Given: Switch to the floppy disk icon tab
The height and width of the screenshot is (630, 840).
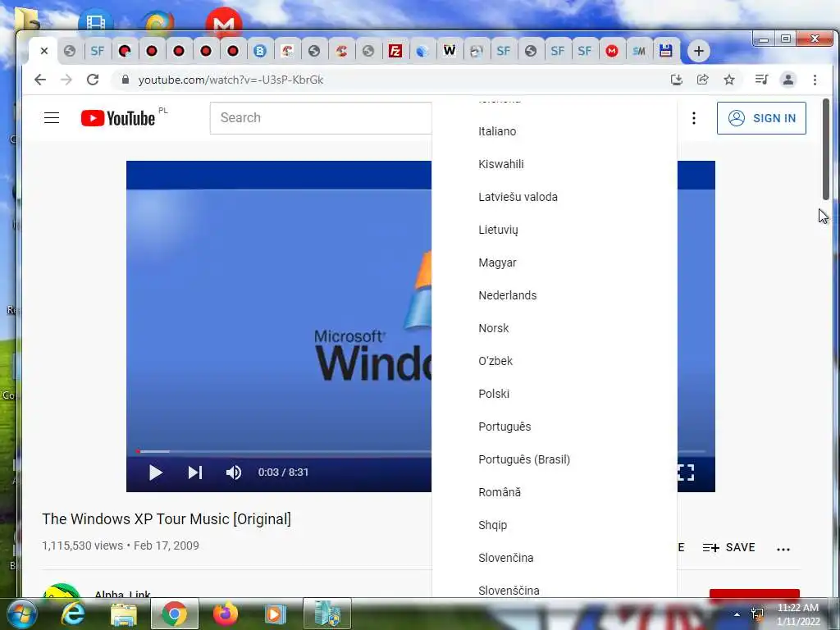Looking at the screenshot, I should [x=666, y=51].
